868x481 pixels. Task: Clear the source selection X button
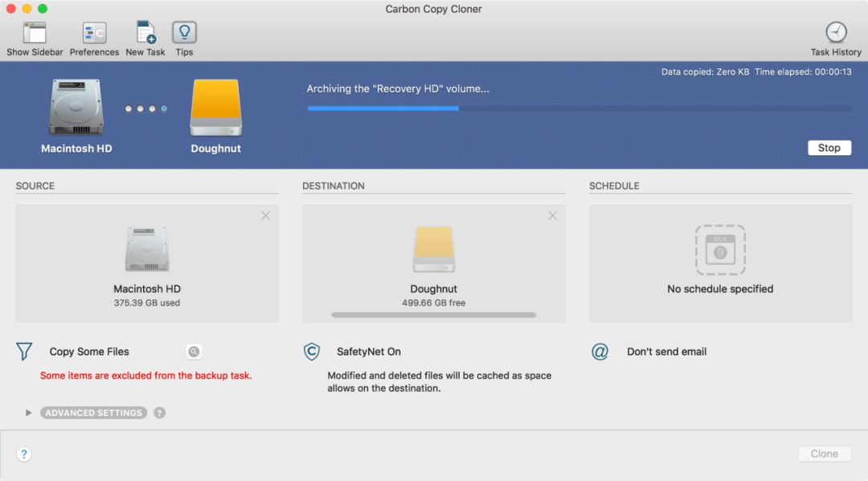coord(266,216)
